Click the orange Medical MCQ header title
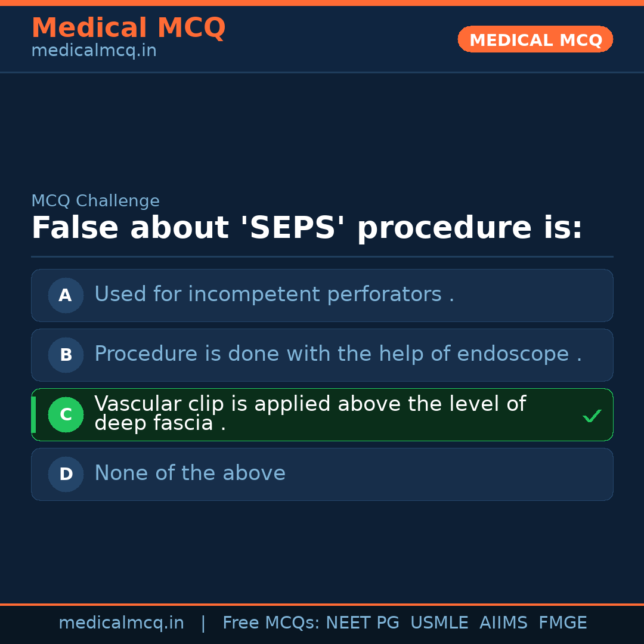The image size is (644, 644). click(128, 28)
